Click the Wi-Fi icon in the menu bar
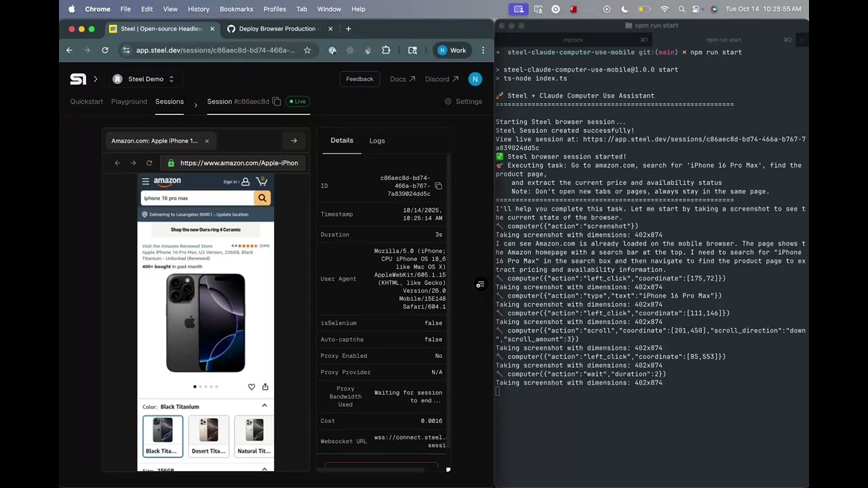This screenshot has width=868, height=488. pos(665,9)
